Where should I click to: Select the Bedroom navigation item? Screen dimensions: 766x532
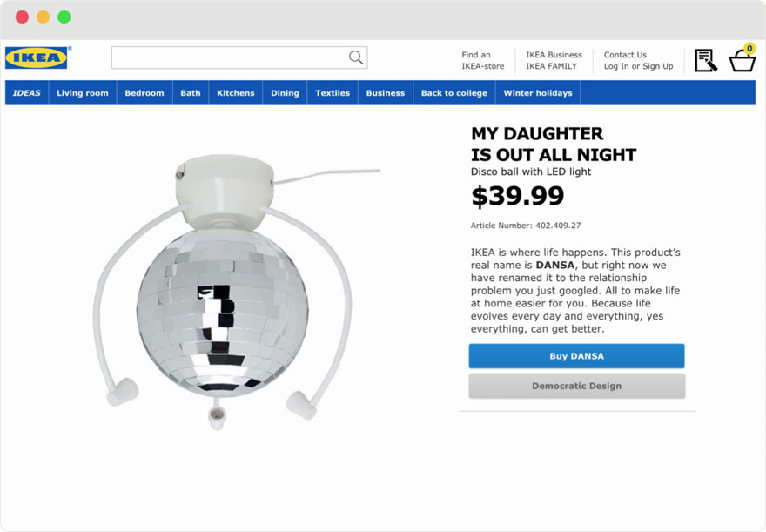(144, 93)
